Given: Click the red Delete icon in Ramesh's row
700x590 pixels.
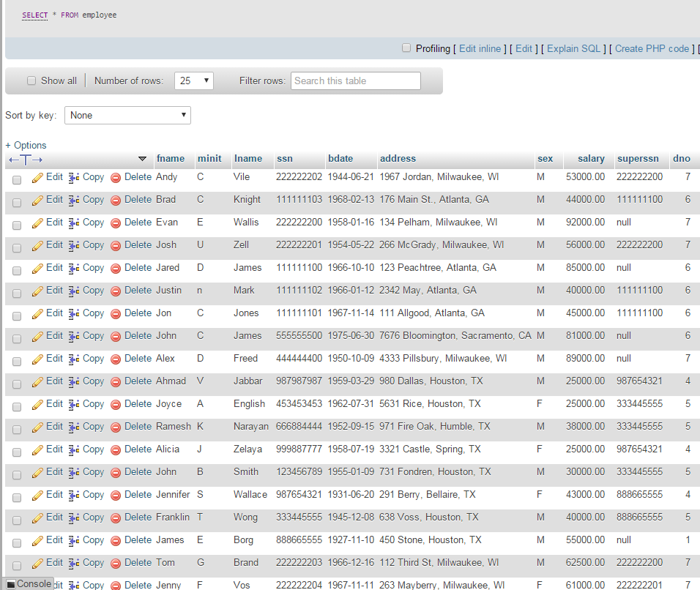Looking at the screenshot, I should coord(116,427).
